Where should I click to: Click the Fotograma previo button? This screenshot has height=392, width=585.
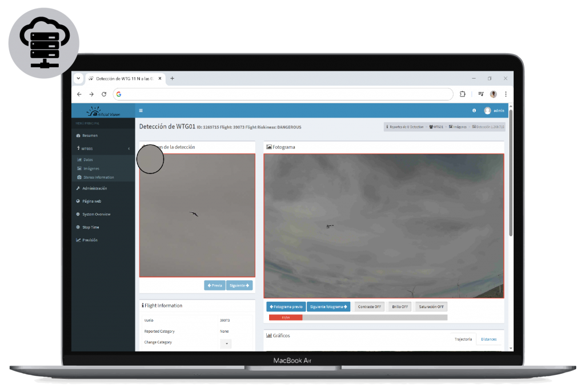tap(286, 306)
